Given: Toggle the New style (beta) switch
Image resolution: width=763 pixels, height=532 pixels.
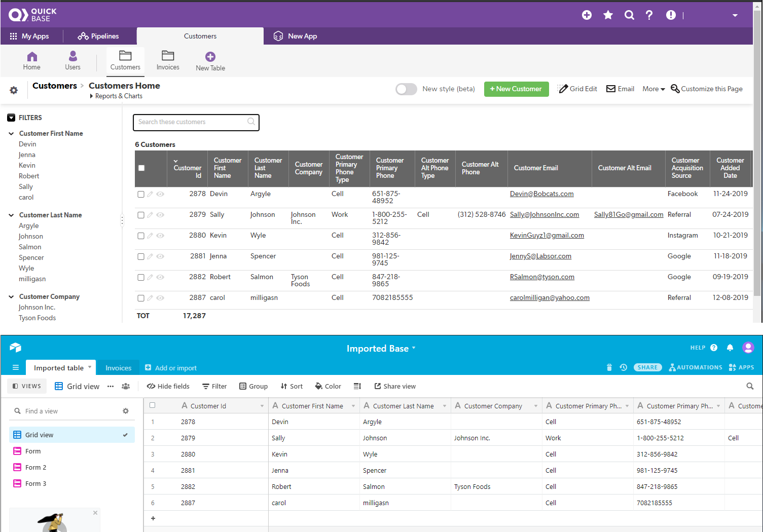Looking at the screenshot, I should (406, 89).
